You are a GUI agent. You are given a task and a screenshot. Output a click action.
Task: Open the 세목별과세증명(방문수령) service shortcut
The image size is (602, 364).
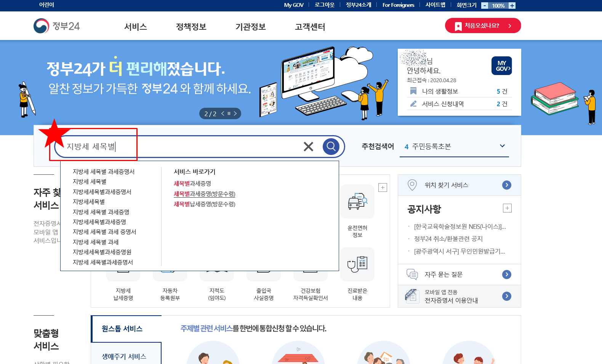(205, 194)
